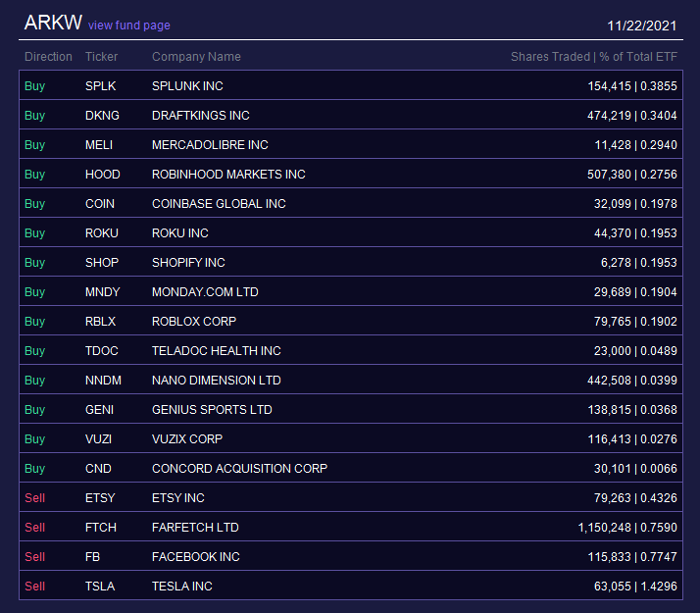
Task: Click value 474,219 | 0.3404
Action: tap(632, 115)
